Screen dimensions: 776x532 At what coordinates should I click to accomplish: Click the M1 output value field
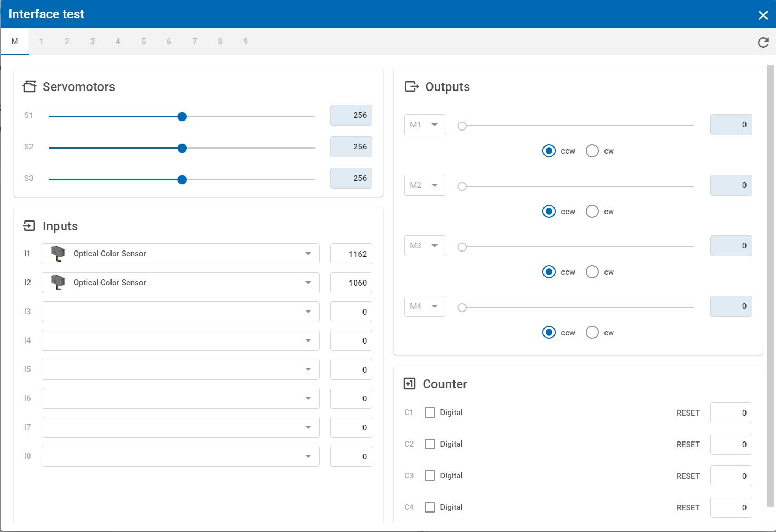click(x=731, y=125)
